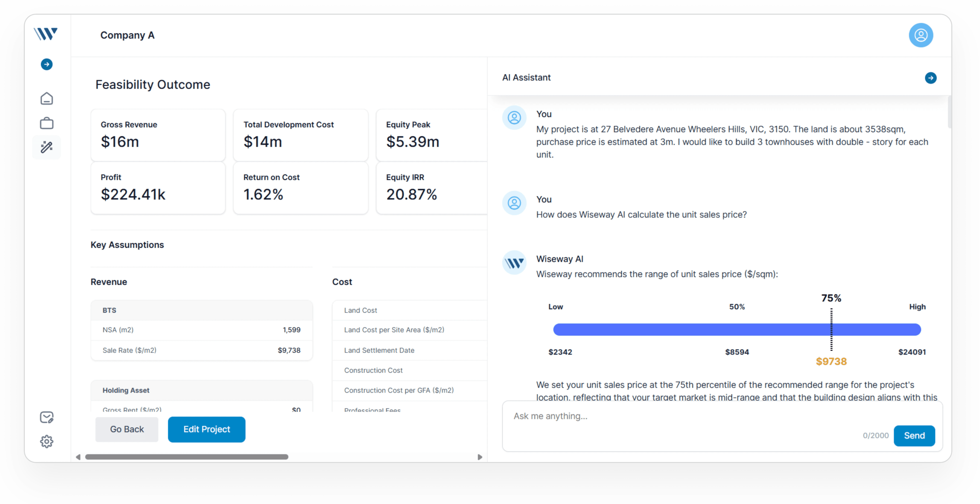Image resolution: width=980 pixels, height=504 pixels.
Task: Select the Profit $224.41k card
Action: pos(158,188)
